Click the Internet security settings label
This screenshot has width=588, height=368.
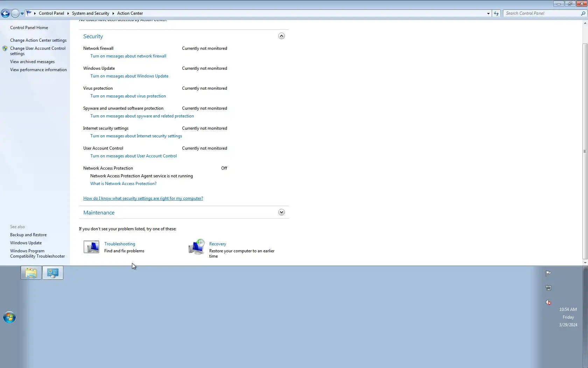[x=106, y=128]
